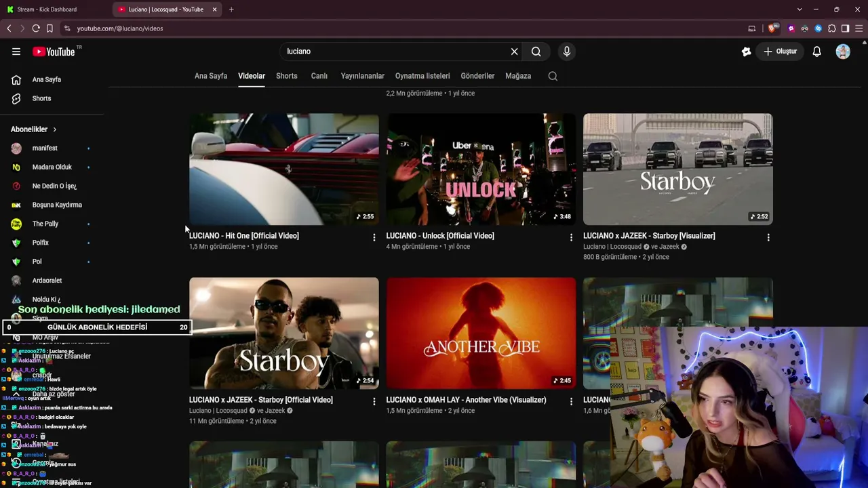Open a new browser tab
The image size is (868, 488).
[231, 9]
